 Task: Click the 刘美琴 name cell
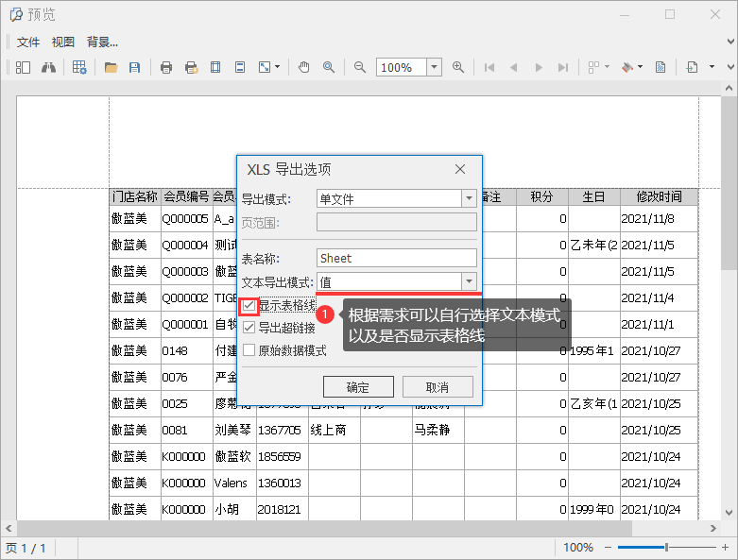(x=233, y=430)
